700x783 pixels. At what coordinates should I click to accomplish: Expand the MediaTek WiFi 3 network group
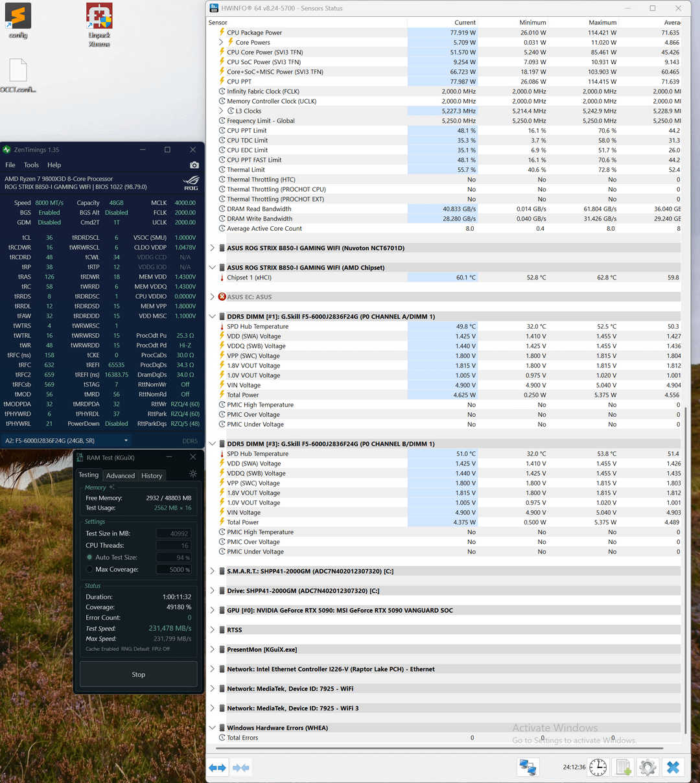point(213,708)
